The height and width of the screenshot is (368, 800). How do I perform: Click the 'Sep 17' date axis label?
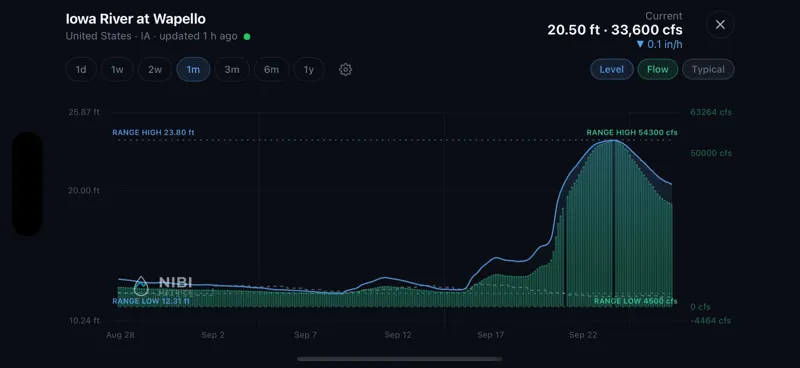tap(490, 335)
